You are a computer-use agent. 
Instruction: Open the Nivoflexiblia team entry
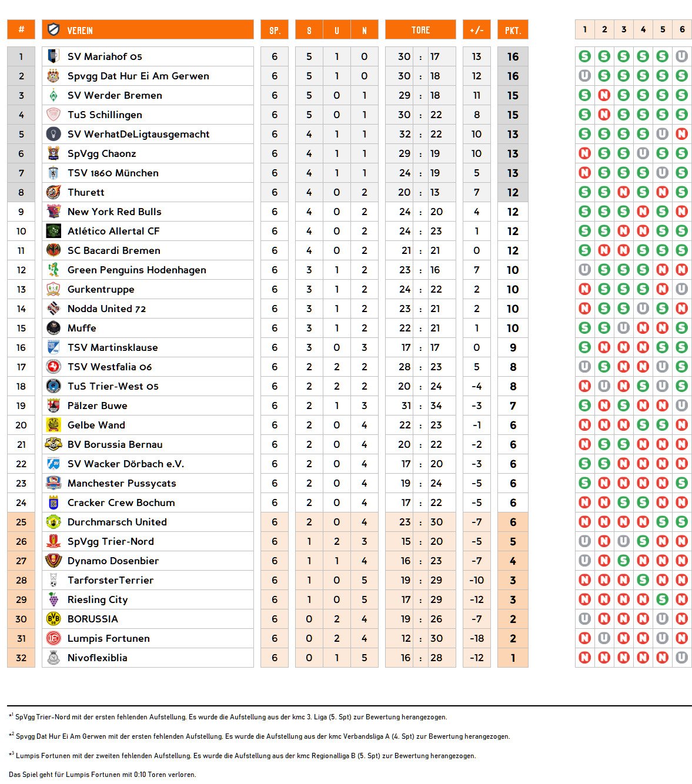(97, 658)
